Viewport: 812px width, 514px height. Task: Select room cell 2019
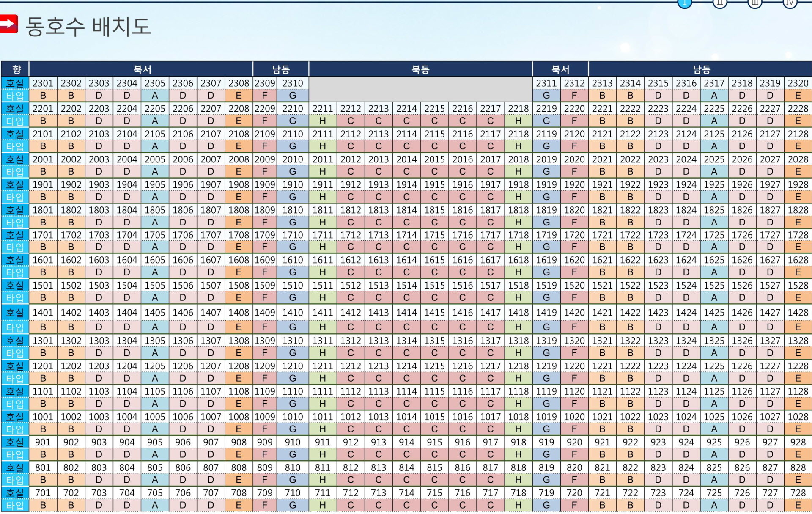pyautogui.click(x=546, y=159)
